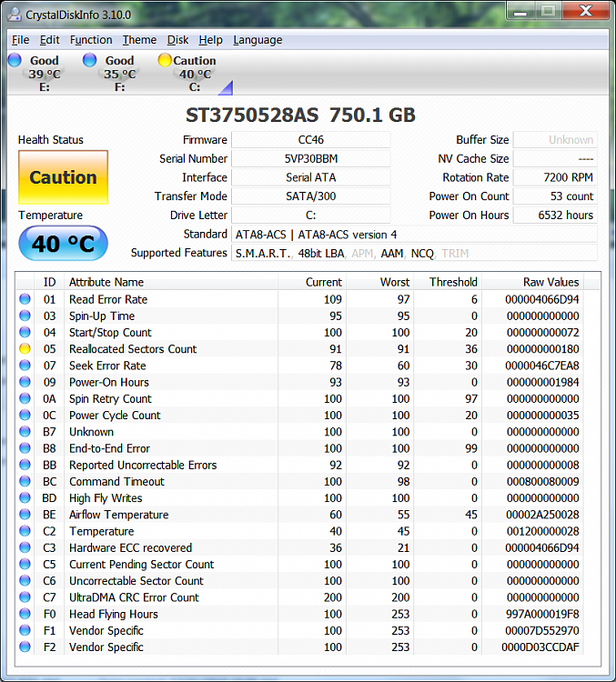
Task: Click the Power On Count field 53 count
Action: (x=555, y=196)
